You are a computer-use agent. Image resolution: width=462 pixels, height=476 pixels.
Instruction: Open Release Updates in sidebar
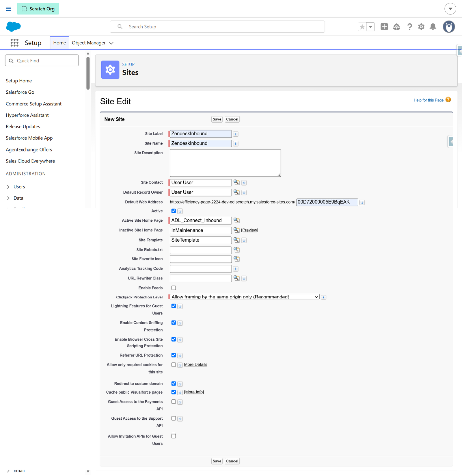23,127
